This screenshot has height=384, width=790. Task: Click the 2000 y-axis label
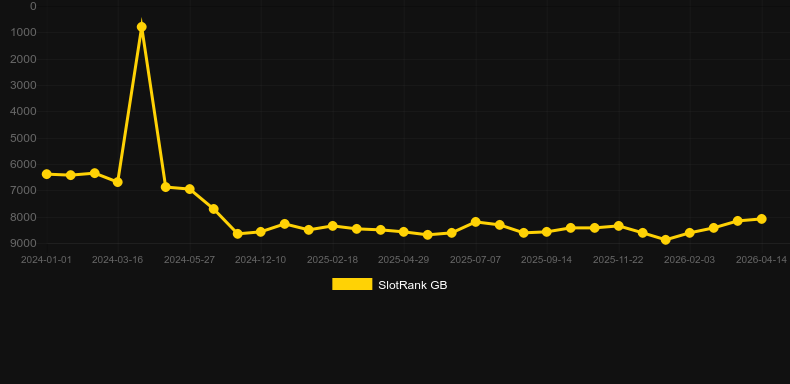coord(24,59)
